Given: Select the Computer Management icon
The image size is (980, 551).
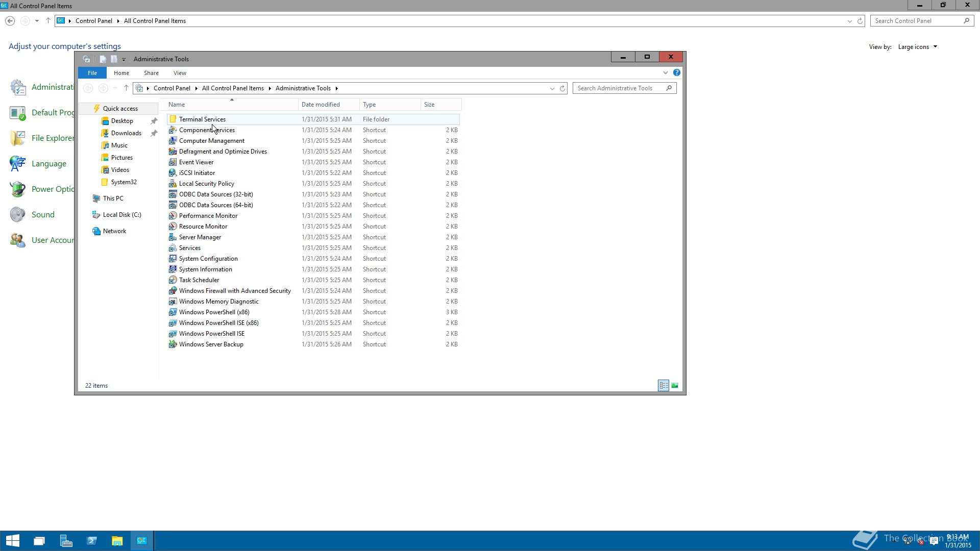Looking at the screenshot, I should coord(173,141).
